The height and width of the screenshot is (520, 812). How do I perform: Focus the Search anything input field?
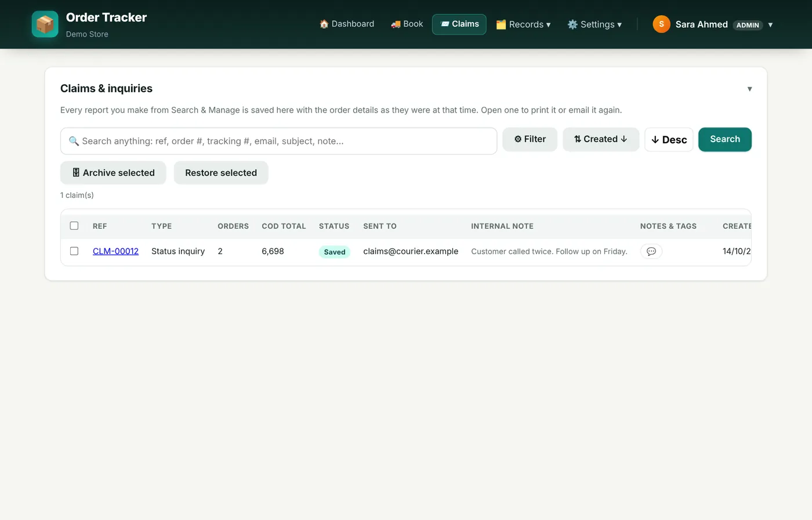pyautogui.click(x=278, y=141)
